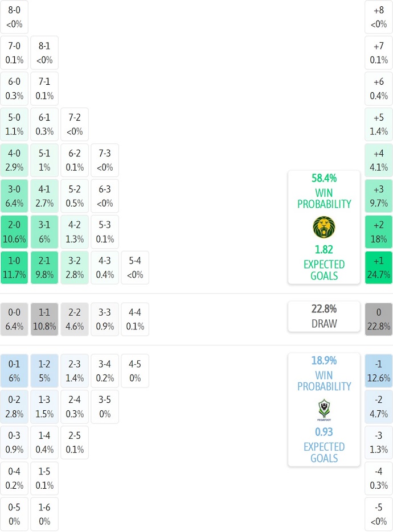Choose the 0-0 scoreline cell

pyautogui.click(x=14, y=319)
